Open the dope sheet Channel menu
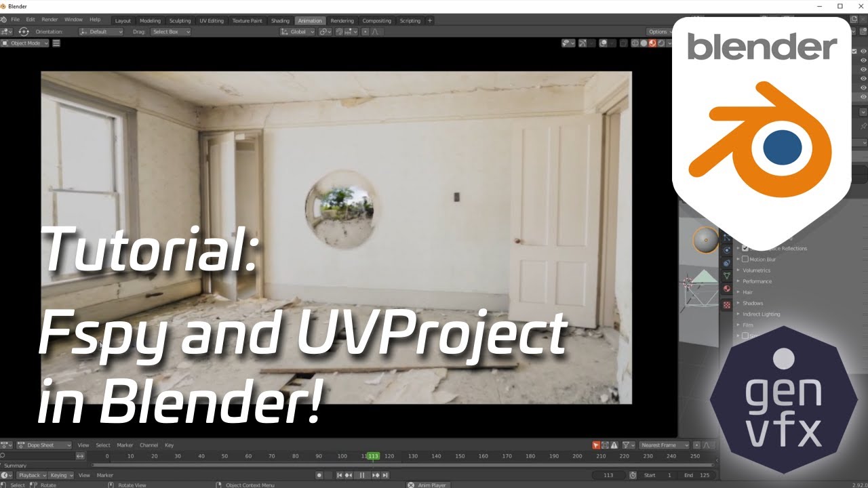This screenshot has height=488, width=868. point(149,445)
